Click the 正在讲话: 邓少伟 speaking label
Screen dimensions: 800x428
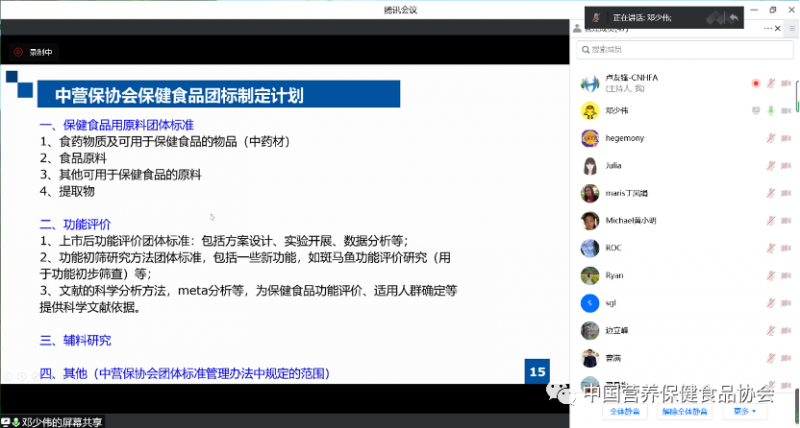[642, 18]
